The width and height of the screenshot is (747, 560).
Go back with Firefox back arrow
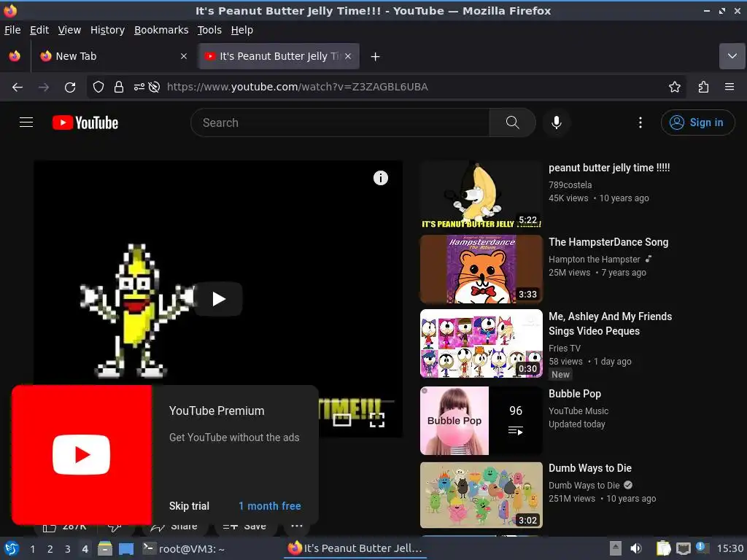click(x=18, y=87)
